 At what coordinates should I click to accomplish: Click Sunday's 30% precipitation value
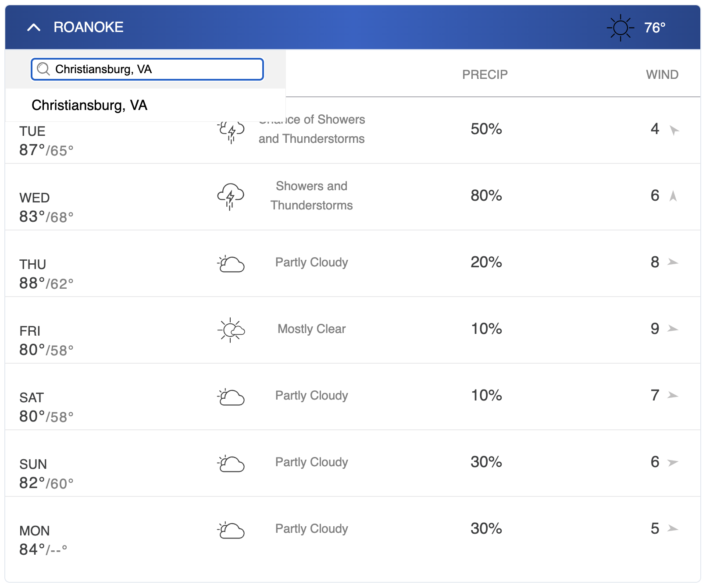(x=486, y=462)
